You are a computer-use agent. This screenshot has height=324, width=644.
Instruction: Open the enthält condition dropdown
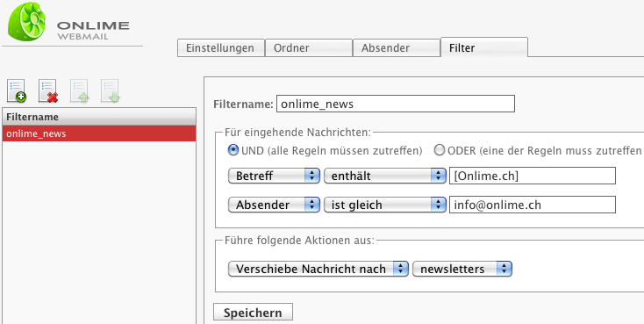coord(385,176)
